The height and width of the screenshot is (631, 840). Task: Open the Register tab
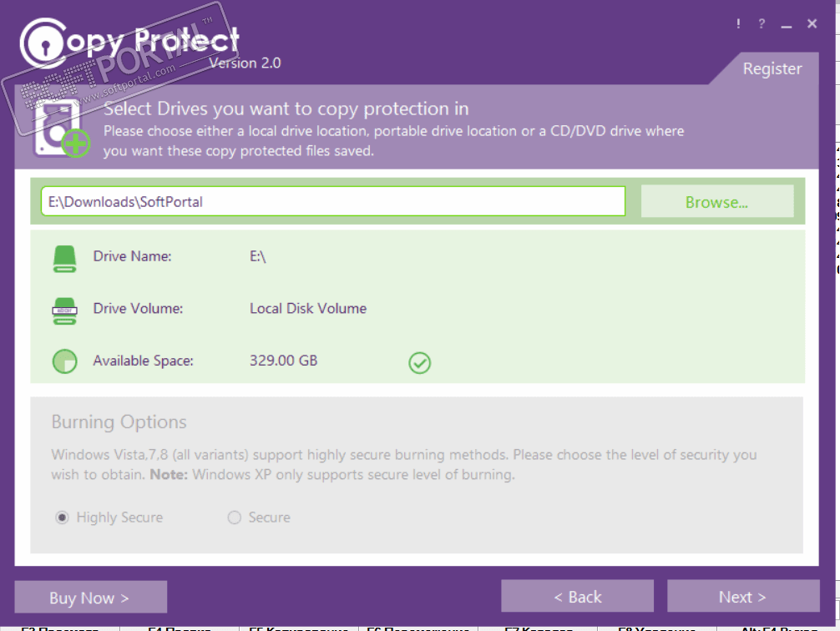click(772, 68)
